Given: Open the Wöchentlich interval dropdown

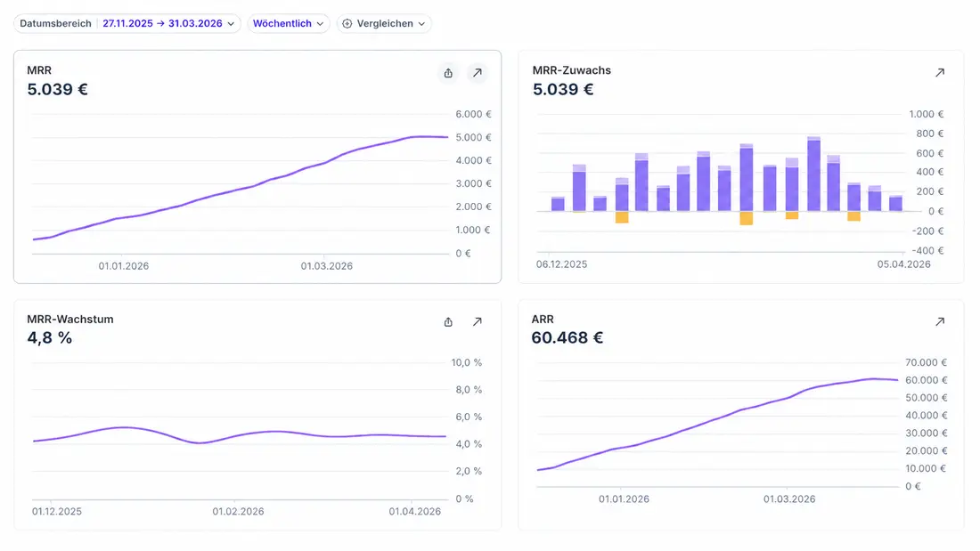Looking at the screenshot, I should coord(288,24).
